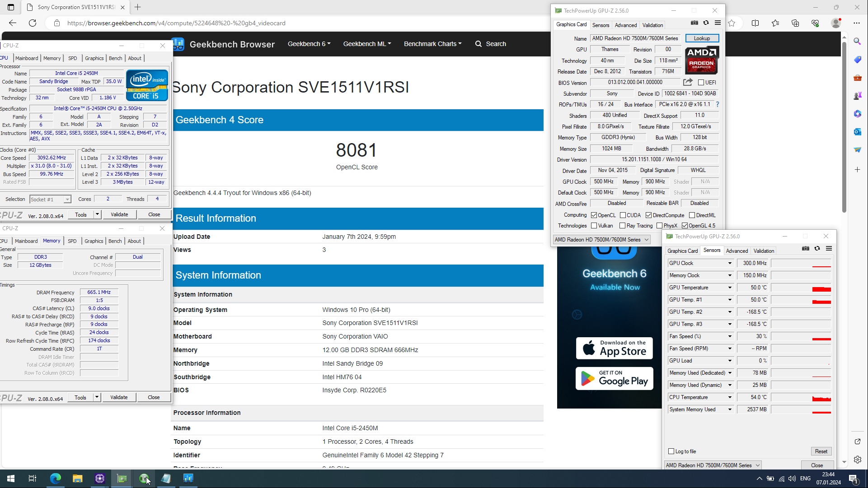The image size is (868, 488).
Task: Click Tools button in lower CPU-Z window
Action: click(80, 397)
